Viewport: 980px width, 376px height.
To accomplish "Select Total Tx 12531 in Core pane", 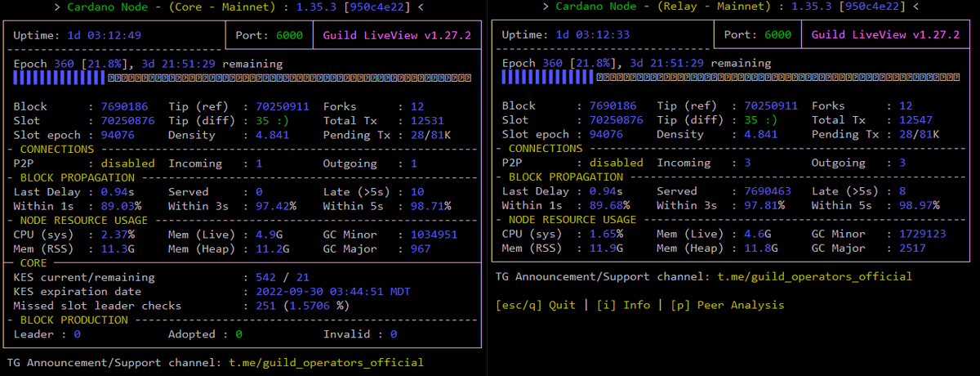I will click(x=428, y=120).
